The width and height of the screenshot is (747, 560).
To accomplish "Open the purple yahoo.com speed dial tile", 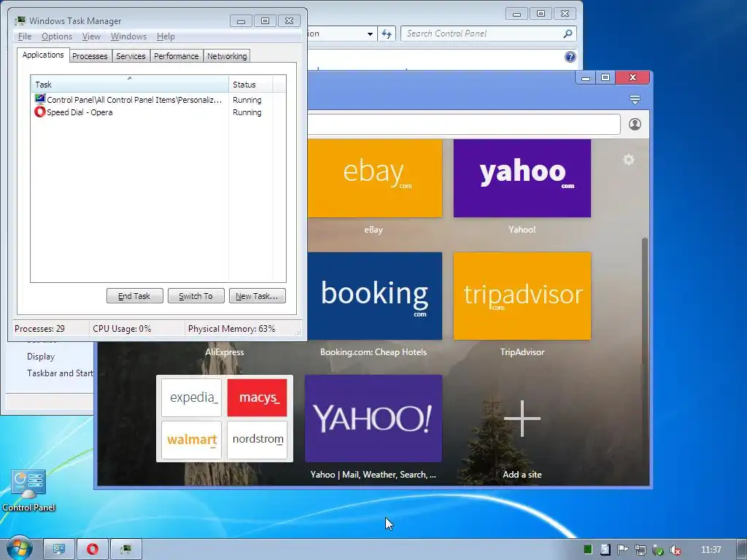I will pyautogui.click(x=522, y=178).
